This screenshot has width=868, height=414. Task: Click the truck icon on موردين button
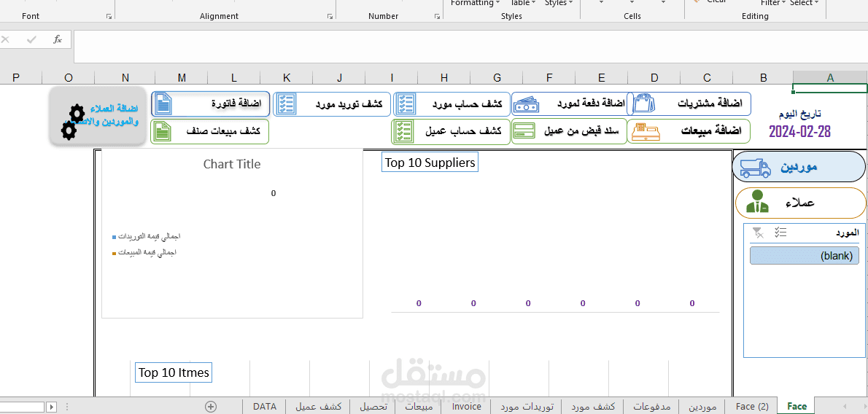tap(755, 167)
